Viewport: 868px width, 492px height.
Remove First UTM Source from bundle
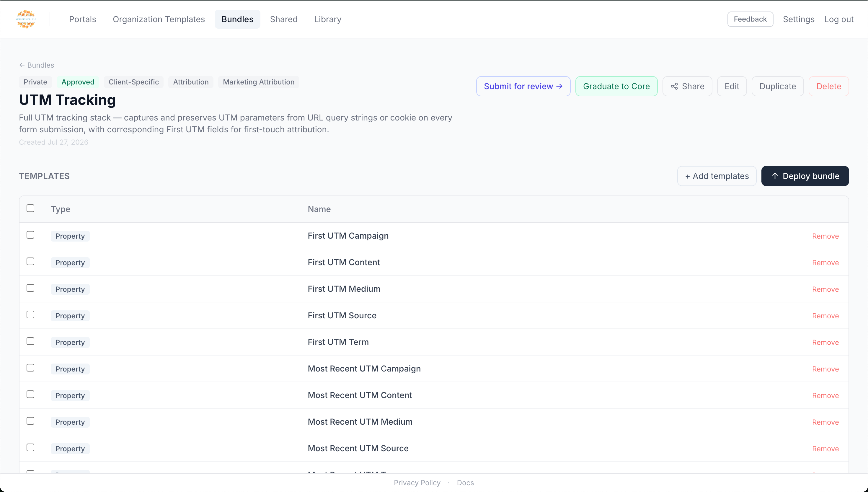[x=825, y=316]
